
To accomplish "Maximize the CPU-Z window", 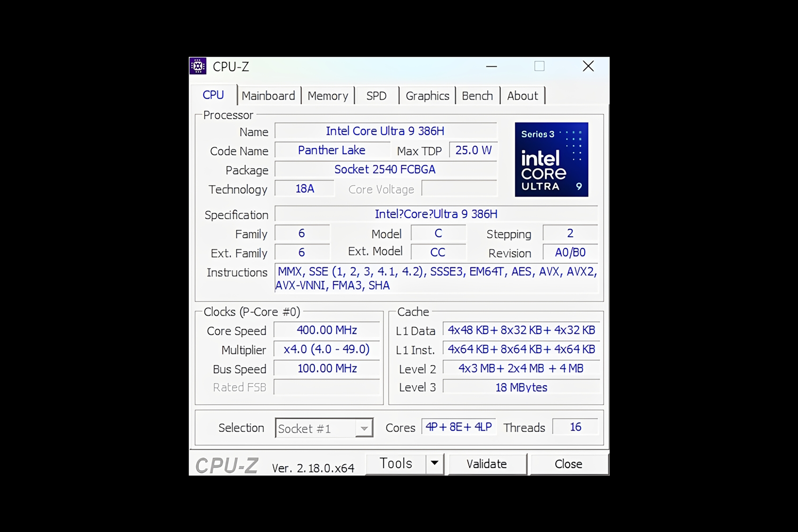I will [539, 66].
